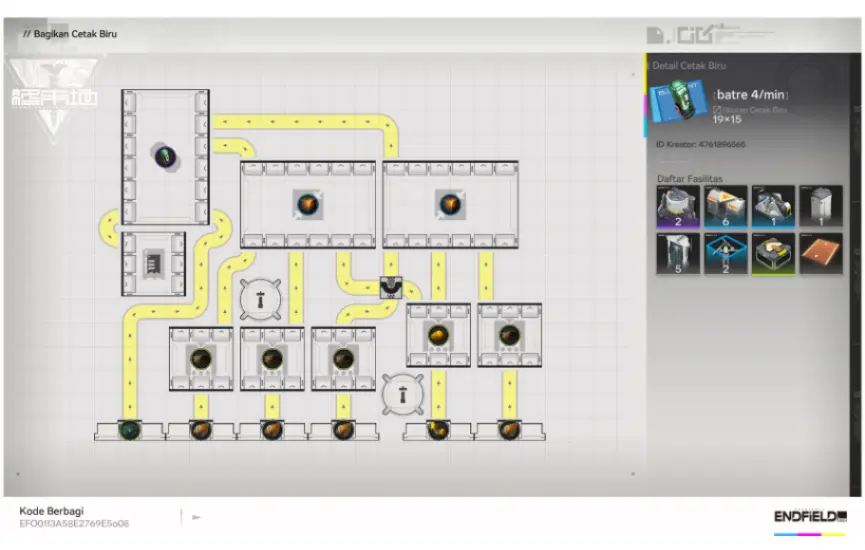865x550 pixels.
Task: Open the blueprint thumbnail with the green battery
Action: [x=679, y=101]
